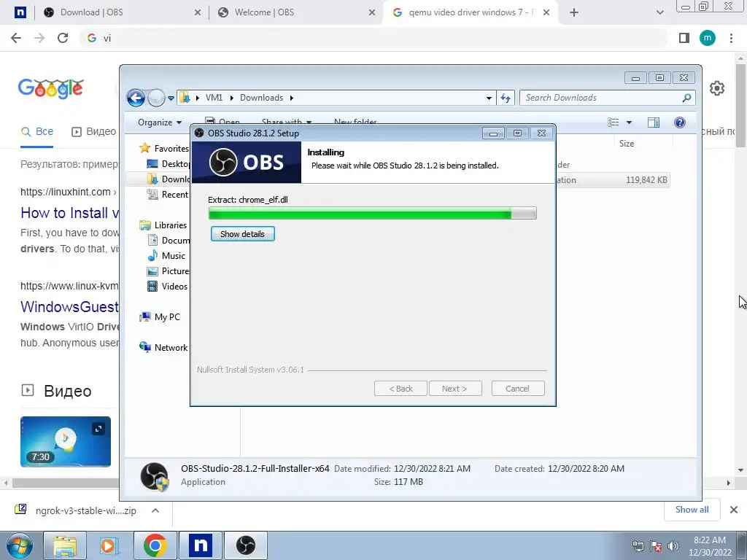
Task: Open Chrome from the taskbar
Action: pos(155,545)
